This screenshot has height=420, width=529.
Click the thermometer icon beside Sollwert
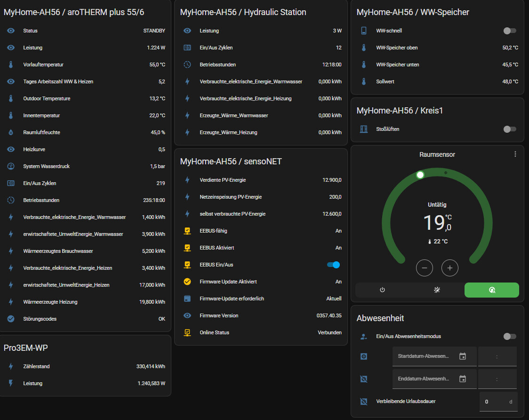(x=364, y=81)
